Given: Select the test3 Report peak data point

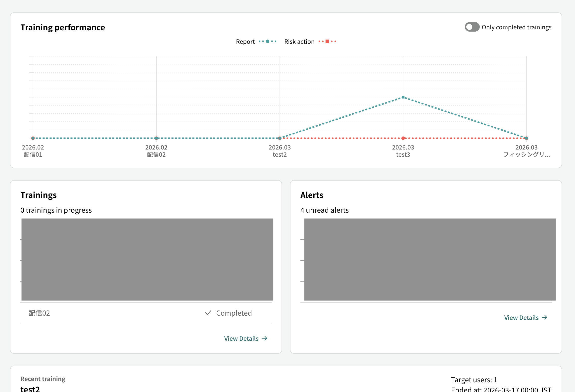Looking at the screenshot, I should 403,97.
